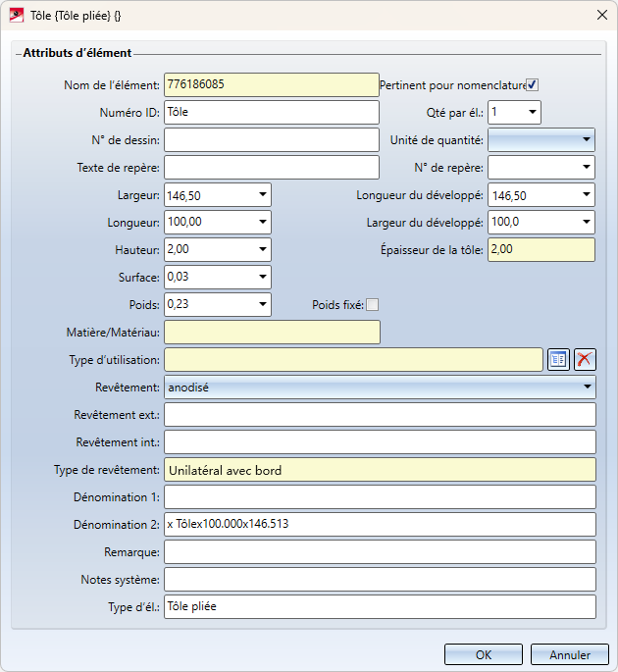Open the Longueur du développé dropdown
This screenshot has height=672, width=618.
click(586, 194)
